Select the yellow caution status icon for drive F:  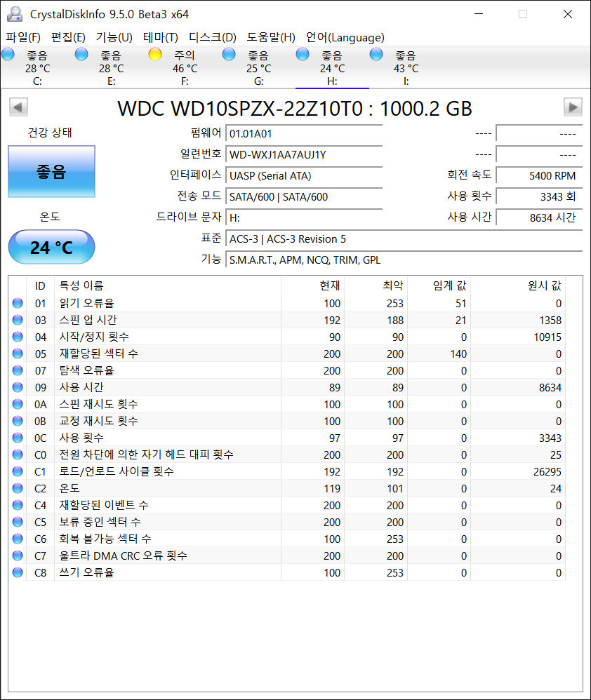(155, 55)
